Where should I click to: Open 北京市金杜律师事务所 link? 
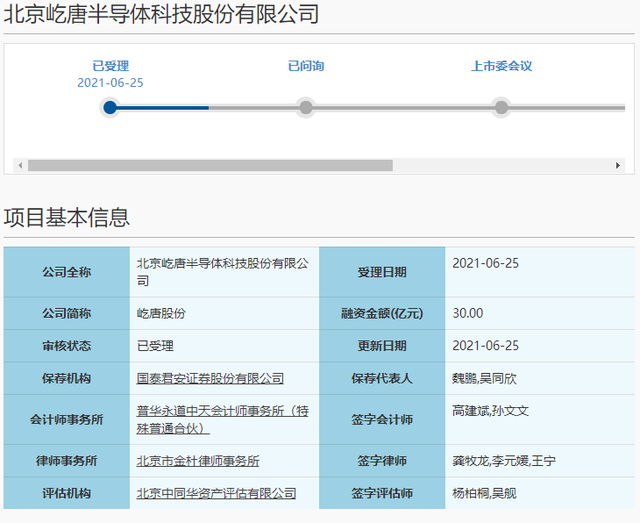198,461
